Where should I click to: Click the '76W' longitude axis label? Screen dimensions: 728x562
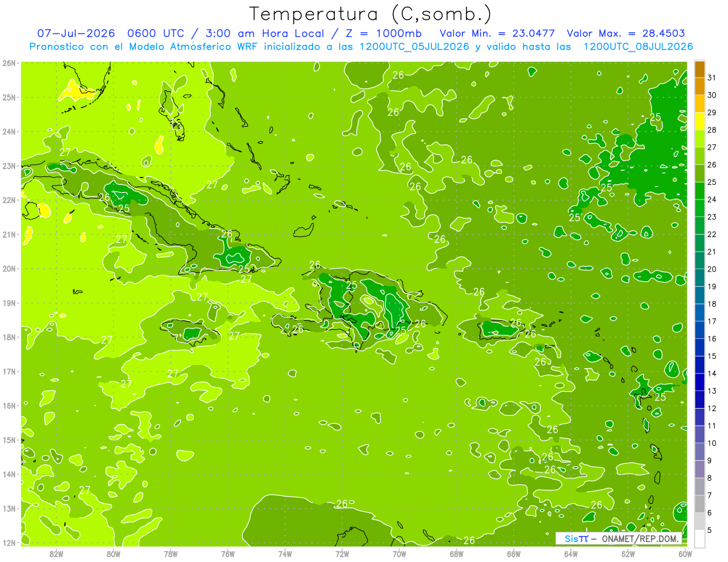tap(228, 553)
